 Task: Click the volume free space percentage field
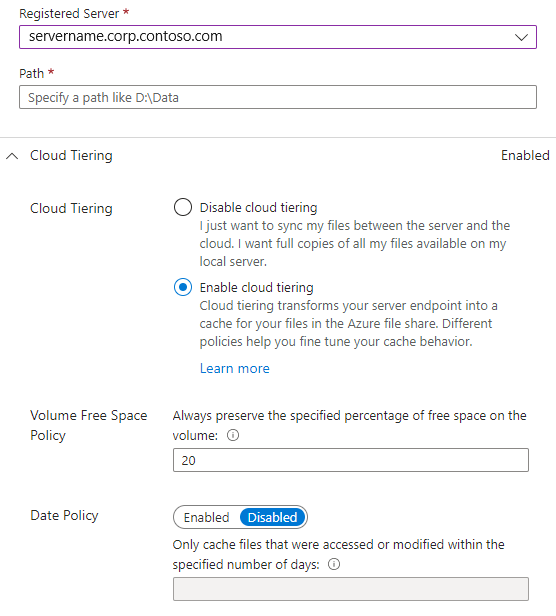click(x=351, y=460)
